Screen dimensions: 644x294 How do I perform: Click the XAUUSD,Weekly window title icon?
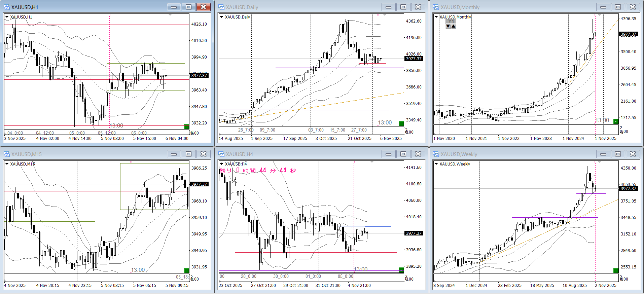pyautogui.click(x=436, y=154)
